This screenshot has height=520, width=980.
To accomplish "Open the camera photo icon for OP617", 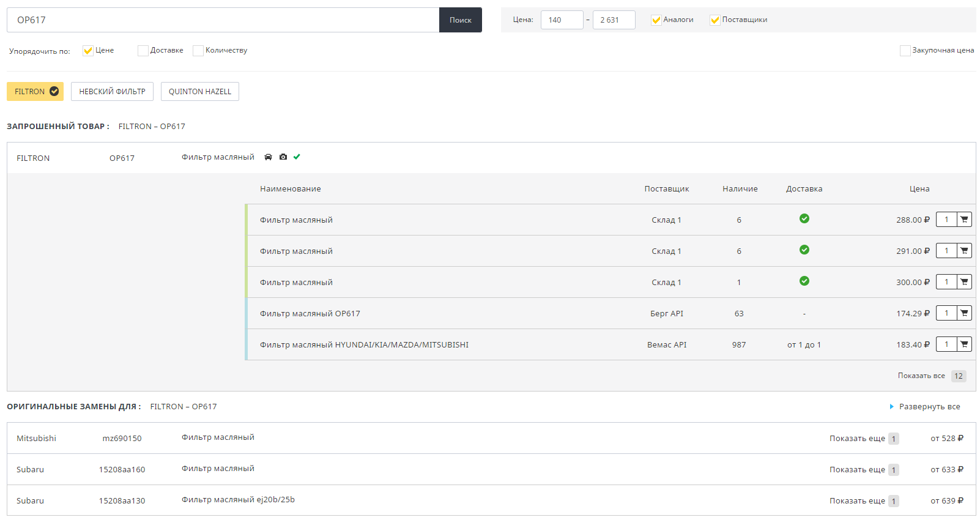I will pyautogui.click(x=283, y=157).
